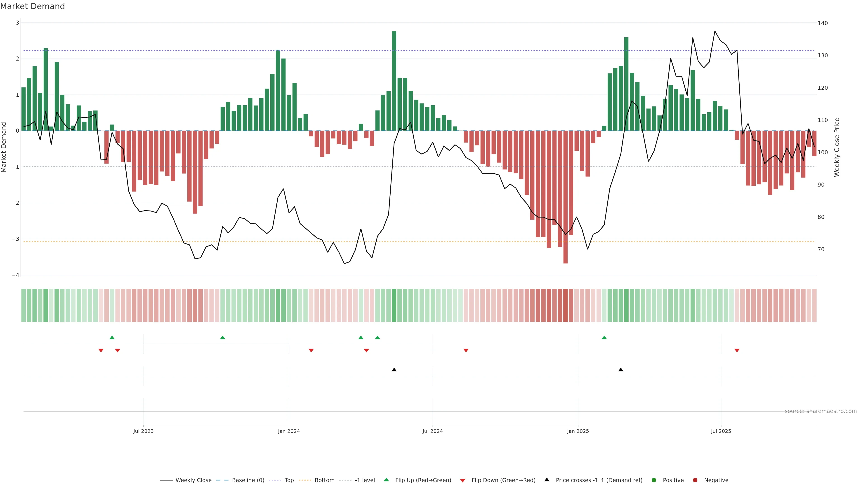The height and width of the screenshot is (488, 868).
Task: Select the Flip Up marker after Jan 2025
Action: 604,338
